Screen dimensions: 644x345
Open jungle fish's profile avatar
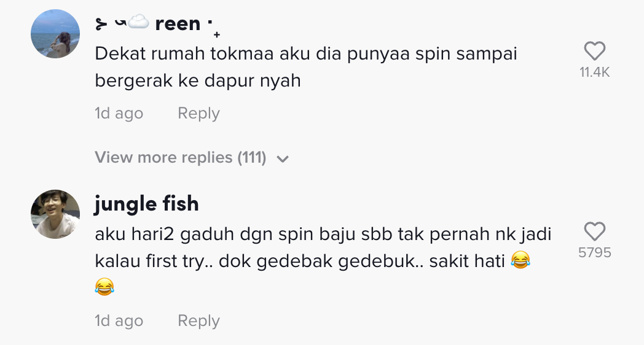click(55, 214)
